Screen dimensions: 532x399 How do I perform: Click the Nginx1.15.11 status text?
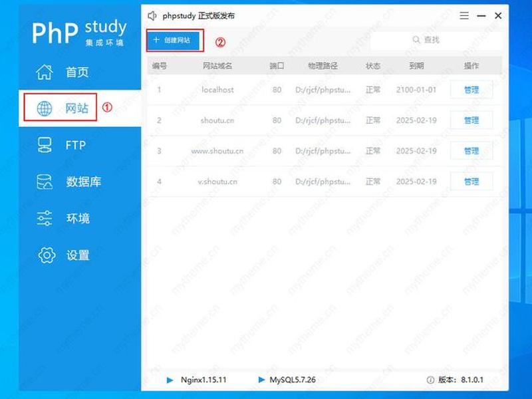point(203,380)
